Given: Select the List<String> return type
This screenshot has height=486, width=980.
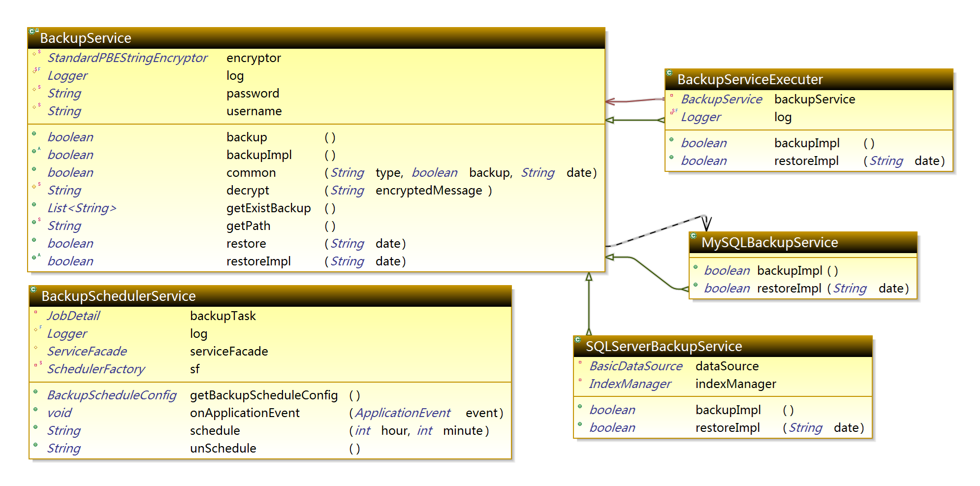Looking at the screenshot, I should click(82, 208).
